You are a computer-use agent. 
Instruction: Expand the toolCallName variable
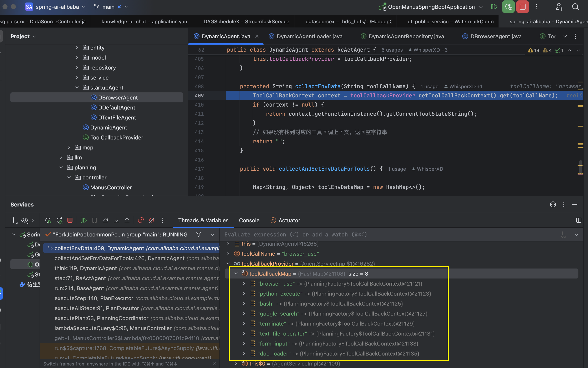(228, 254)
